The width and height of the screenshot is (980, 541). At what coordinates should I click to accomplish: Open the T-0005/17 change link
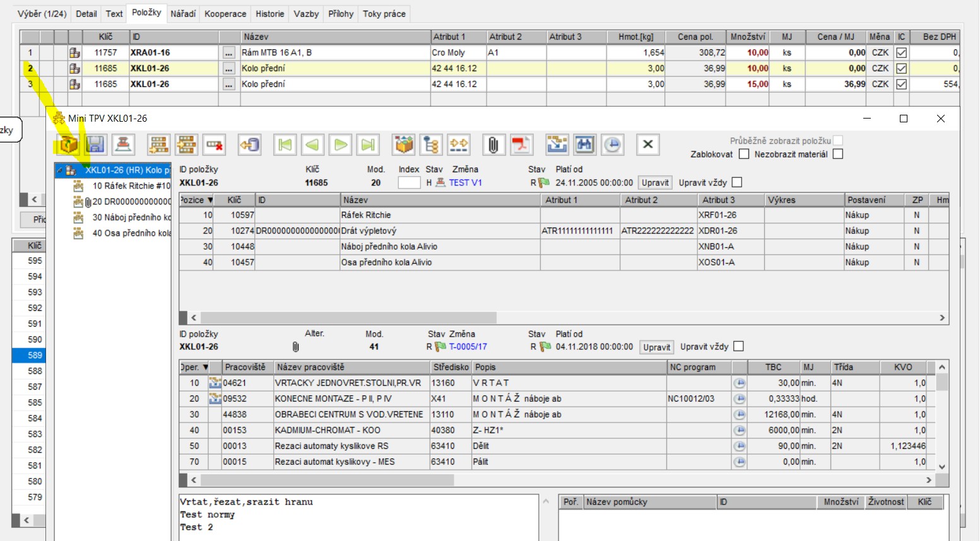tap(468, 347)
